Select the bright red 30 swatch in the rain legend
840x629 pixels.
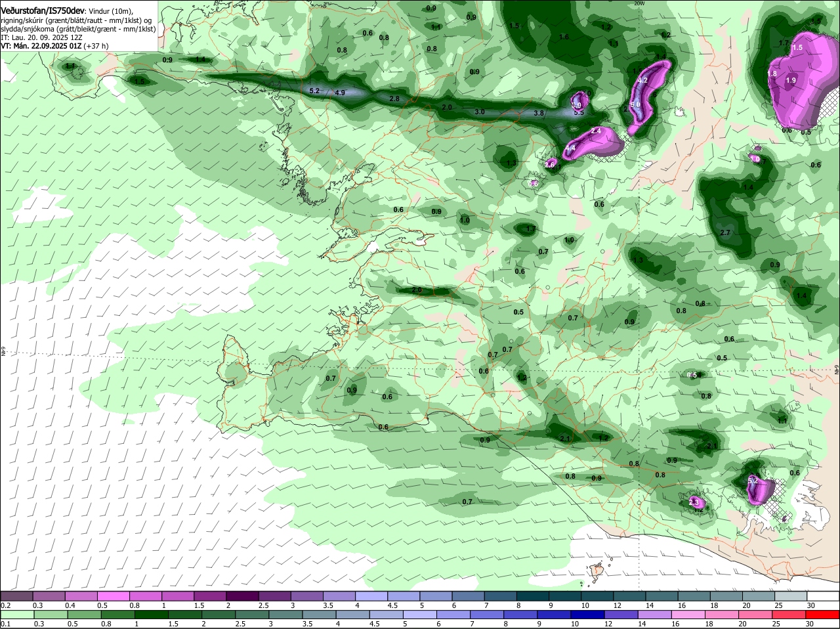pos(823,615)
